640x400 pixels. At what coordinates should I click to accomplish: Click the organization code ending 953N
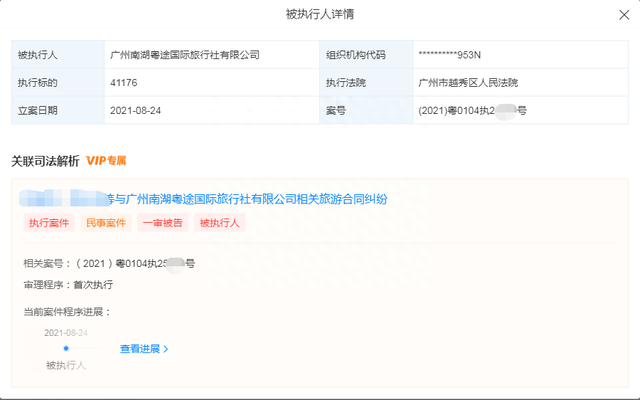pyautogui.click(x=449, y=55)
